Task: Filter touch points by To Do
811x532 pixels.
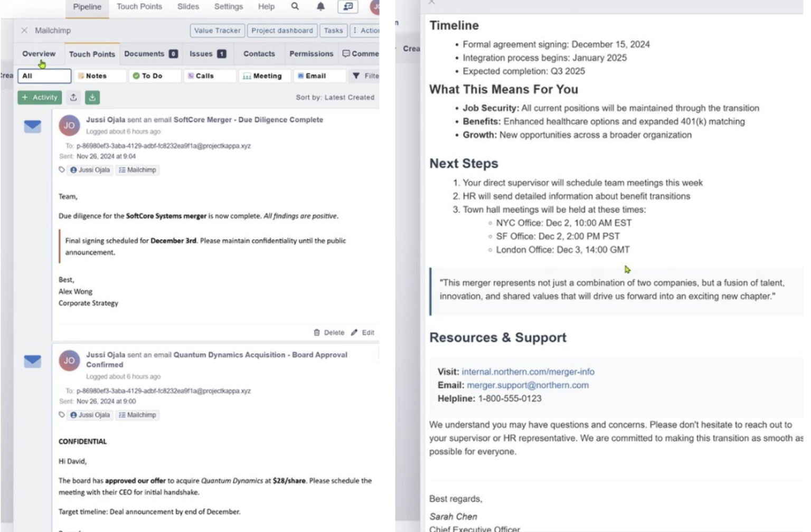Action: pos(155,76)
